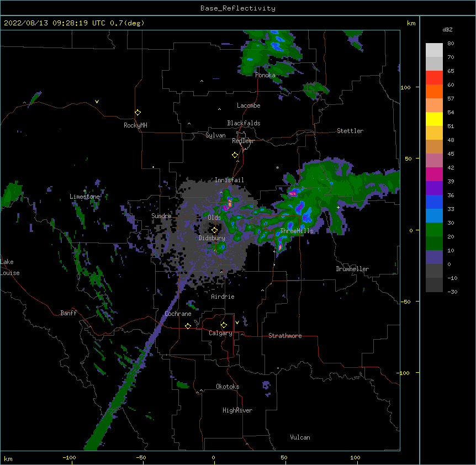Click the yellow V marker northwest of RockyMH

coord(97,102)
